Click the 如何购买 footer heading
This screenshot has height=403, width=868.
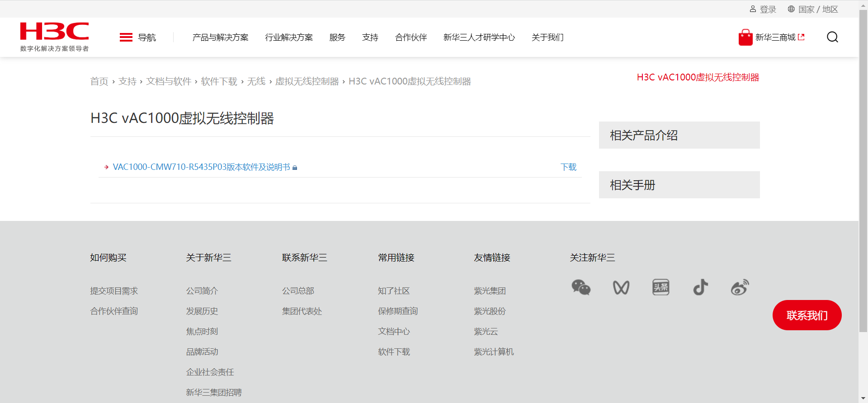click(x=108, y=258)
